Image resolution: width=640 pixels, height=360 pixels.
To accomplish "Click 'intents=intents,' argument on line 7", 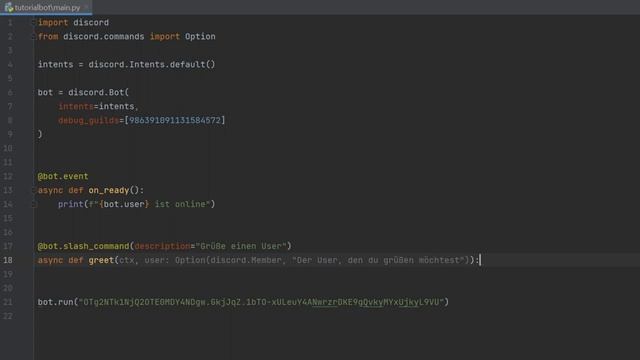I will pyautogui.click(x=98, y=107).
